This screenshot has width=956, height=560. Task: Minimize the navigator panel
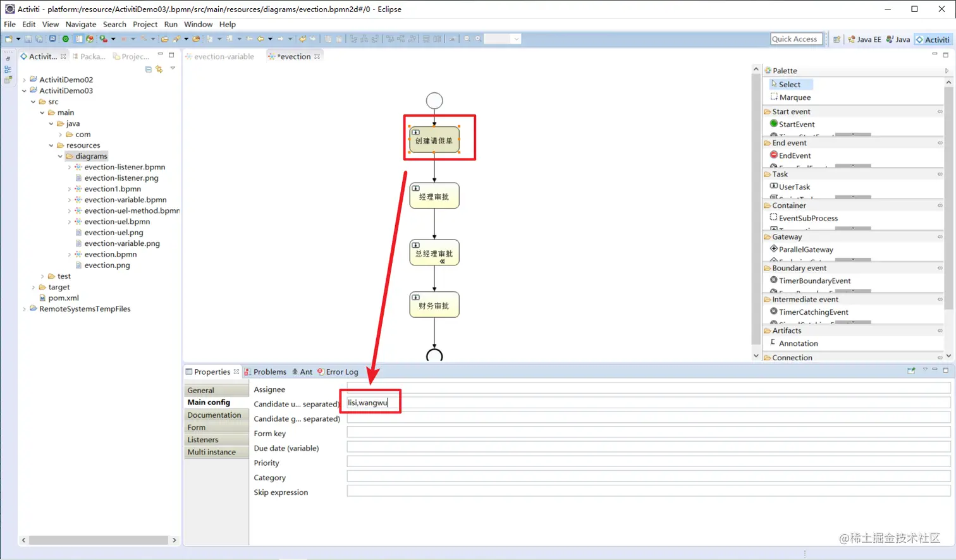[161, 55]
